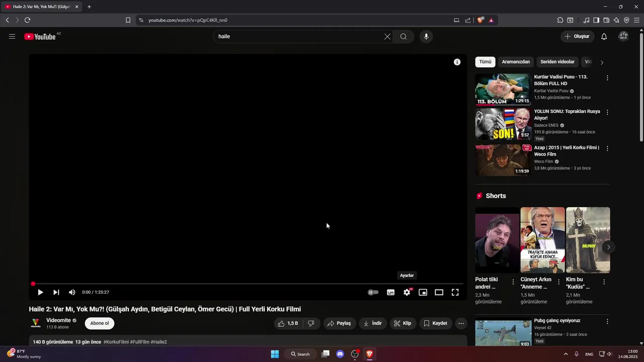Select the Aramanızdan filter chip
Image resolution: width=644 pixels, height=362 pixels.
516,62
